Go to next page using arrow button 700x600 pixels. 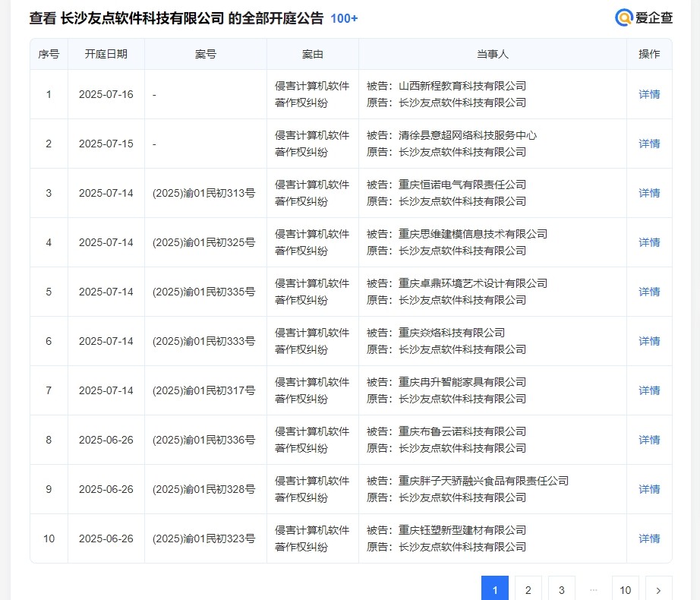point(658,590)
